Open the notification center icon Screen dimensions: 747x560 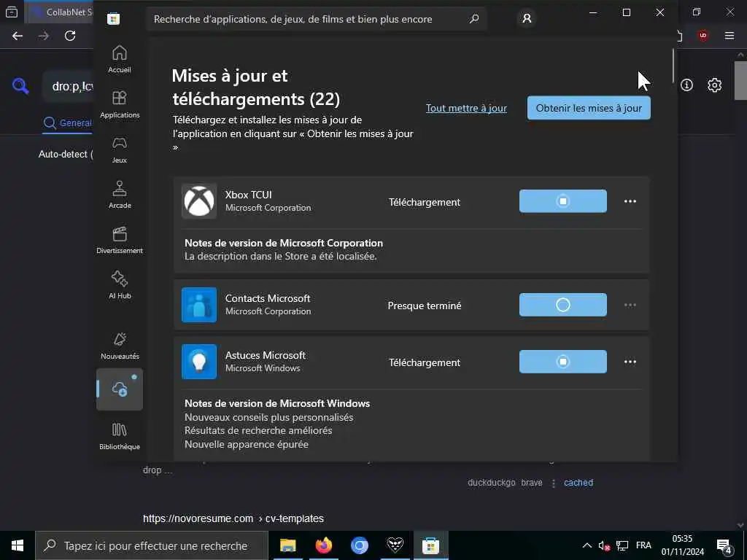pyautogui.click(x=724, y=545)
